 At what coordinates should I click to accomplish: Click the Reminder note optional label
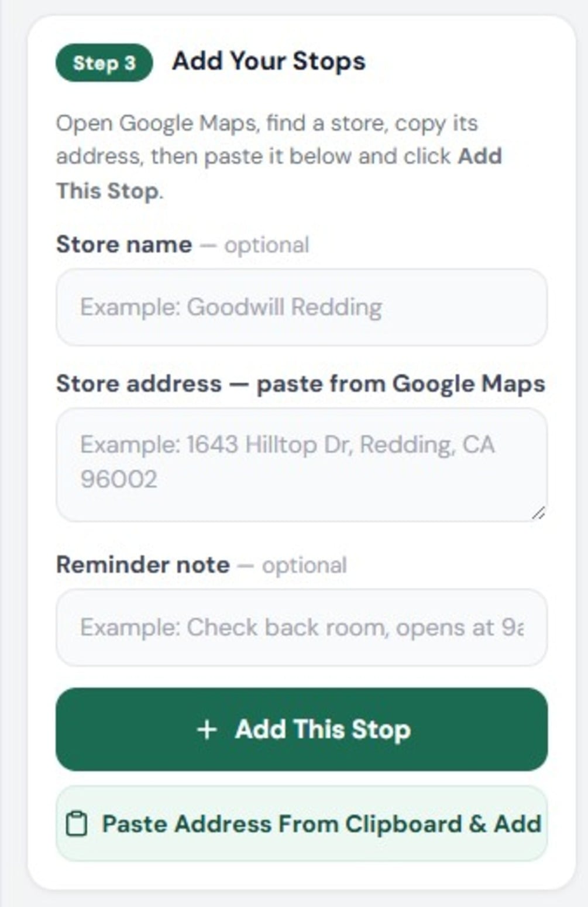[201, 565]
